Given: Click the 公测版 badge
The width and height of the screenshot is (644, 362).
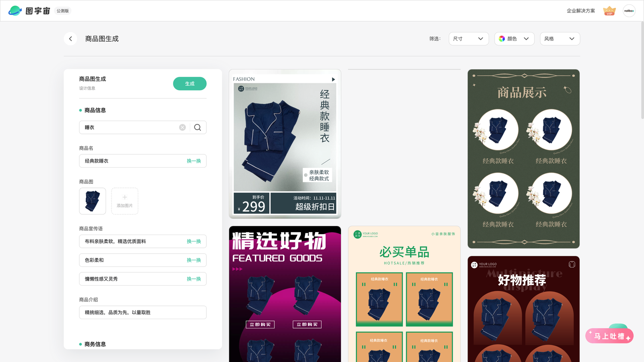Looking at the screenshot, I should [x=63, y=11].
